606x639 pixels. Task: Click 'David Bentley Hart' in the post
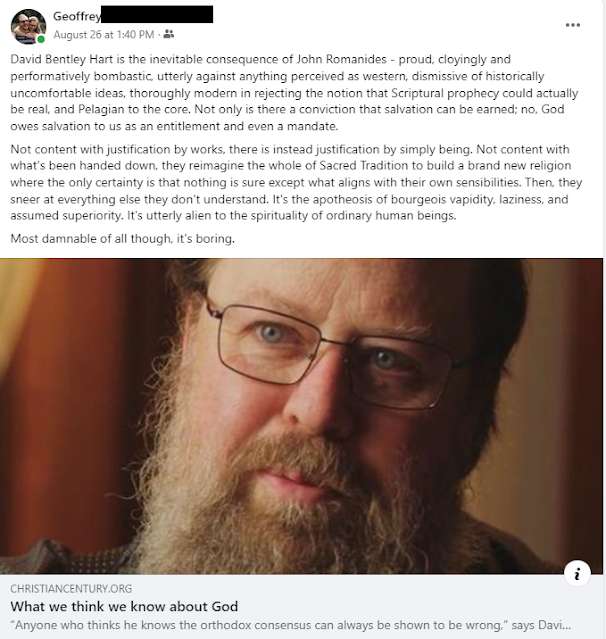tap(62, 59)
